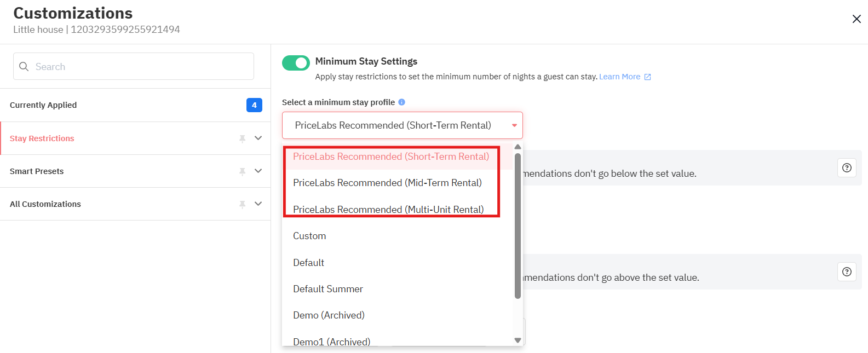Expand the All Customizations section chevron
This screenshot has width=868, height=353.
pyautogui.click(x=258, y=204)
